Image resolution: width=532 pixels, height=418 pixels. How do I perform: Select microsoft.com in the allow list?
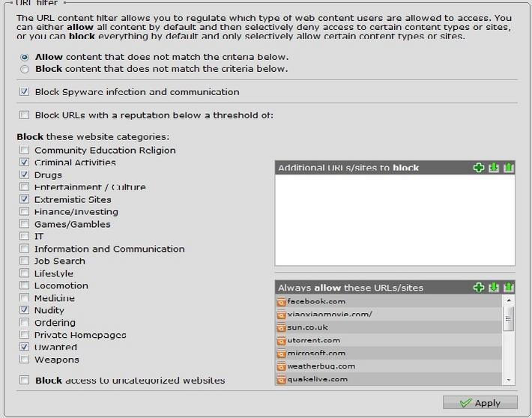tap(316, 353)
